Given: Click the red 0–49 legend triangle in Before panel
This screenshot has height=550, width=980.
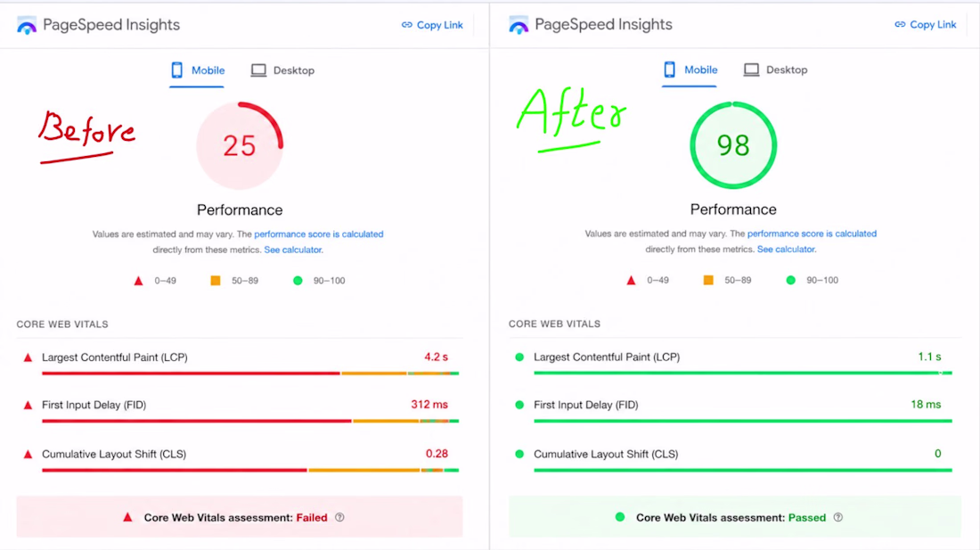Looking at the screenshot, I should coord(139,281).
